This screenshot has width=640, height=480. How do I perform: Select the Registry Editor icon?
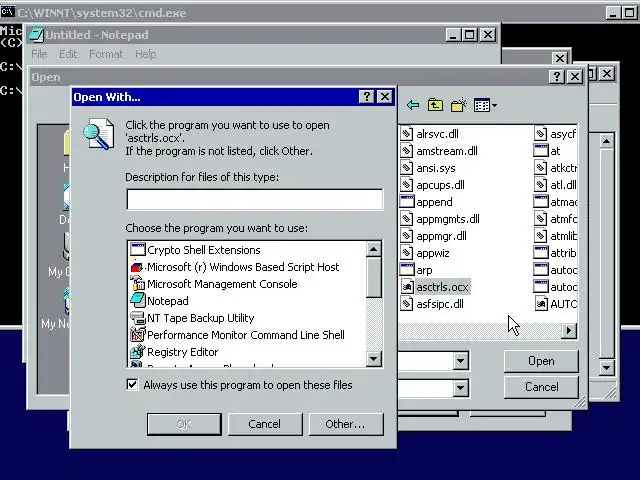tap(138, 351)
